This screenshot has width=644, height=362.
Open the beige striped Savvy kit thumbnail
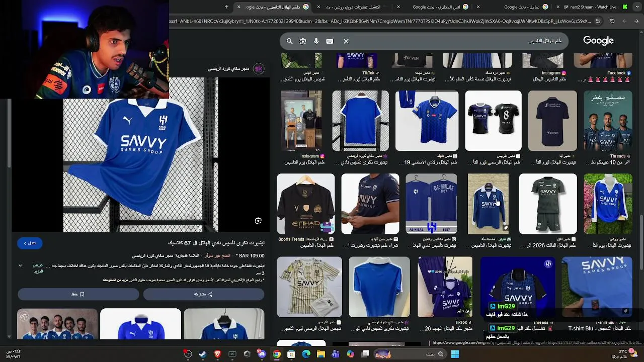(x=309, y=287)
